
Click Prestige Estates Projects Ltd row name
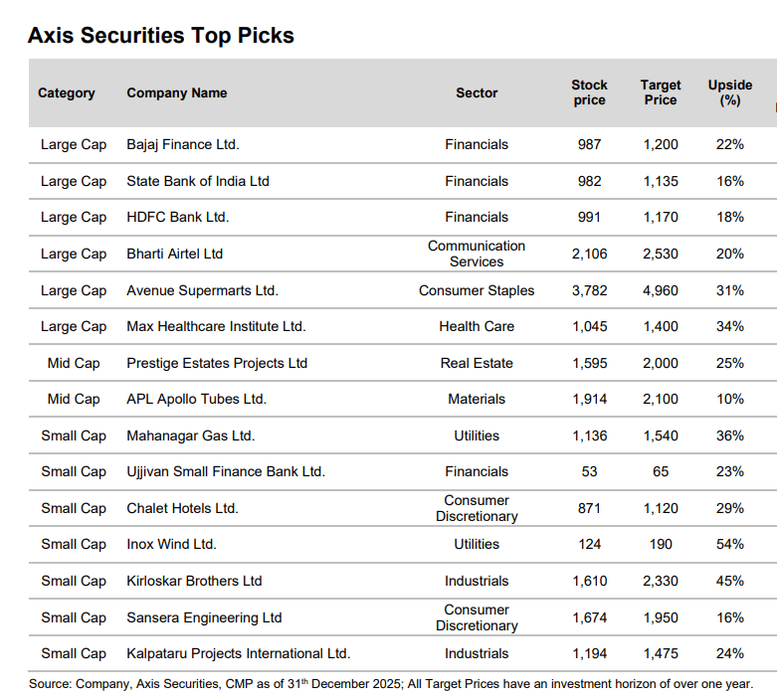tap(217, 363)
